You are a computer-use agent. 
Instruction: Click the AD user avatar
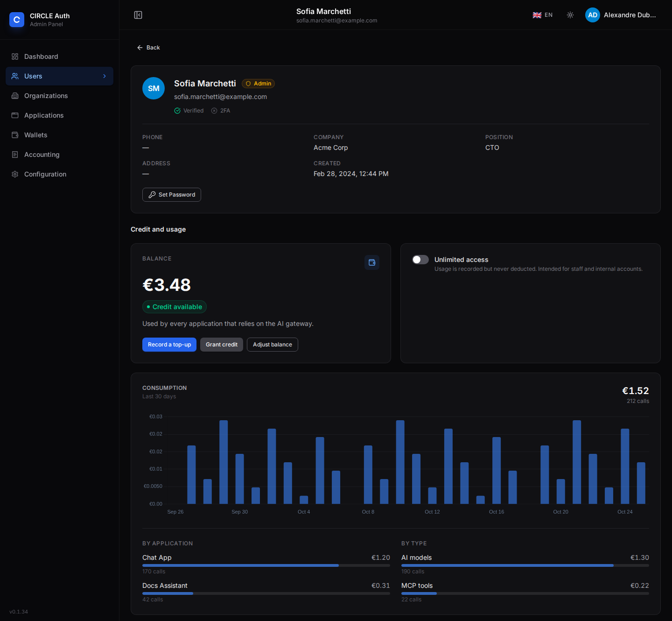(593, 15)
